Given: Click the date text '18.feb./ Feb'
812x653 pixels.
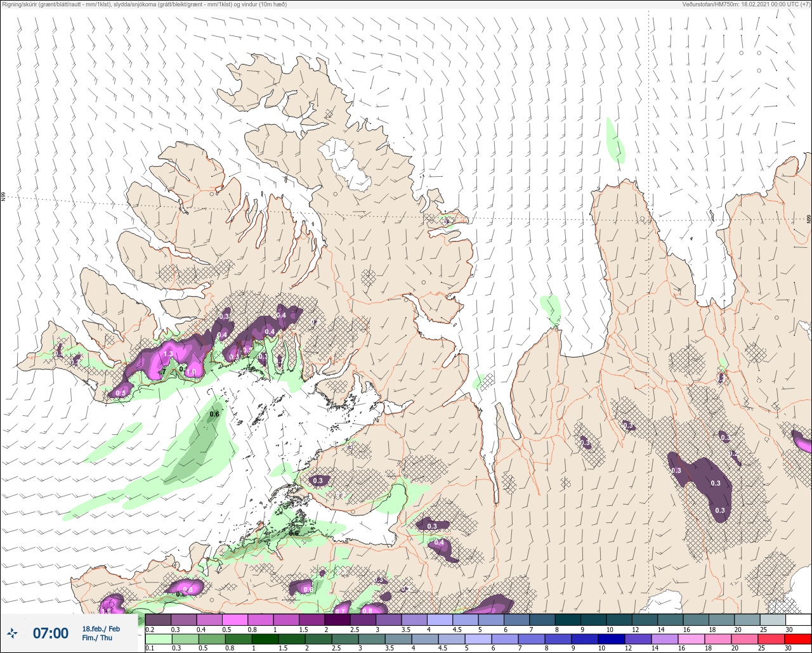Looking at the screenshot, I should [x=101, y=628].
